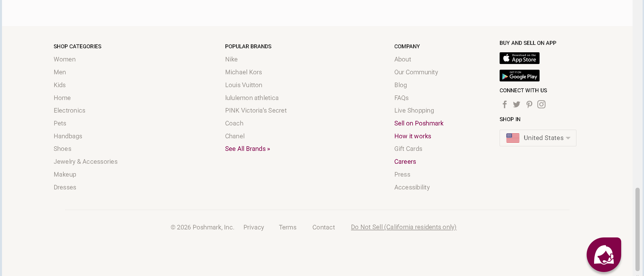Open Poshmark's Instagram icon
Screen dimensions: 644x276
point(541,104)
